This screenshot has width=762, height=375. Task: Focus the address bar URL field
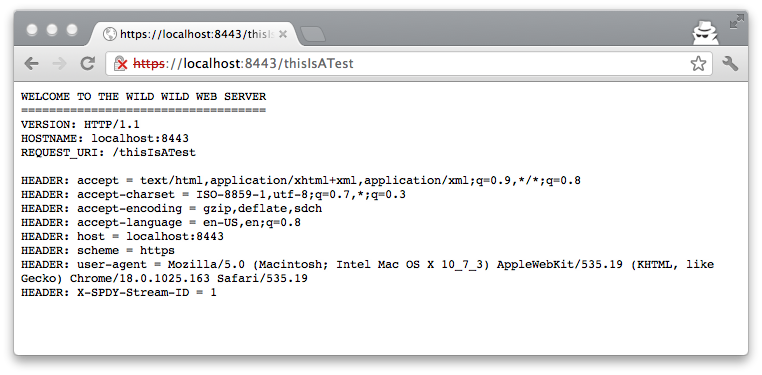[x=409, y=64]
